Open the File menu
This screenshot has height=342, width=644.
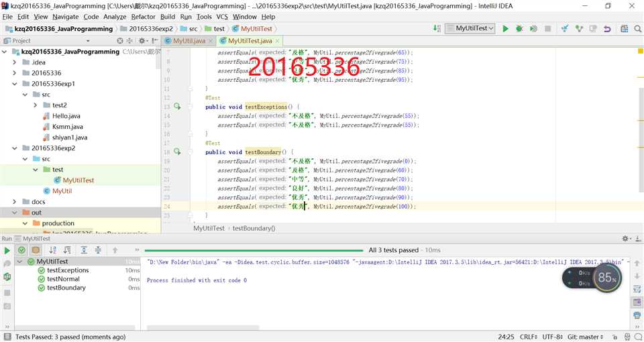tap(7, 17)
